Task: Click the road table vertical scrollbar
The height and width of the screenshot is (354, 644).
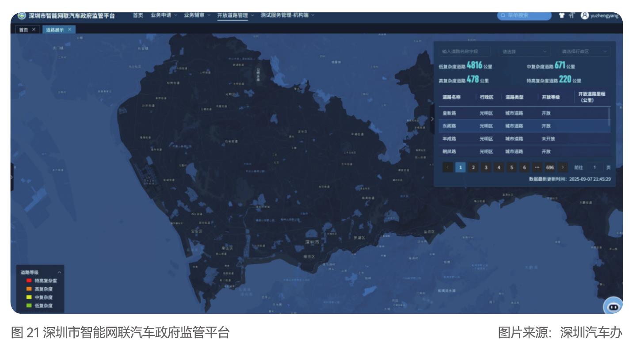Action: pos(610,116)
